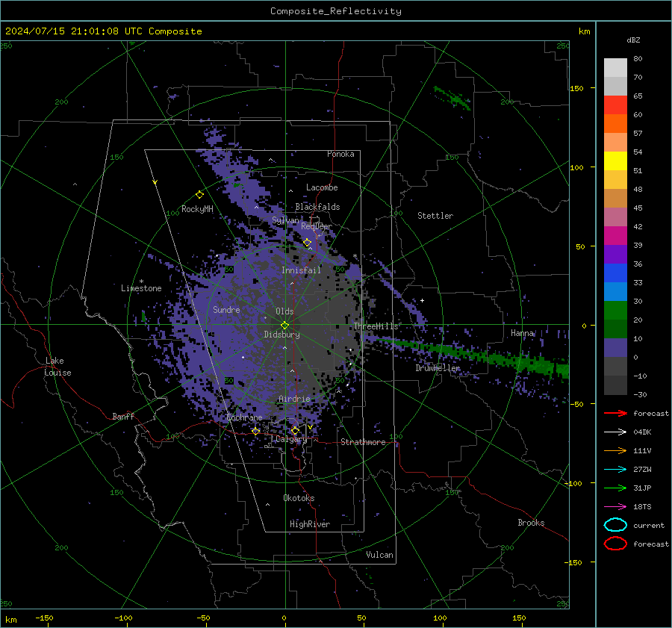The height and width of the screenshot is (628, 672).
Task: Click yellow diamond marker below RedDeer label
Action: (x=308, y=243)
